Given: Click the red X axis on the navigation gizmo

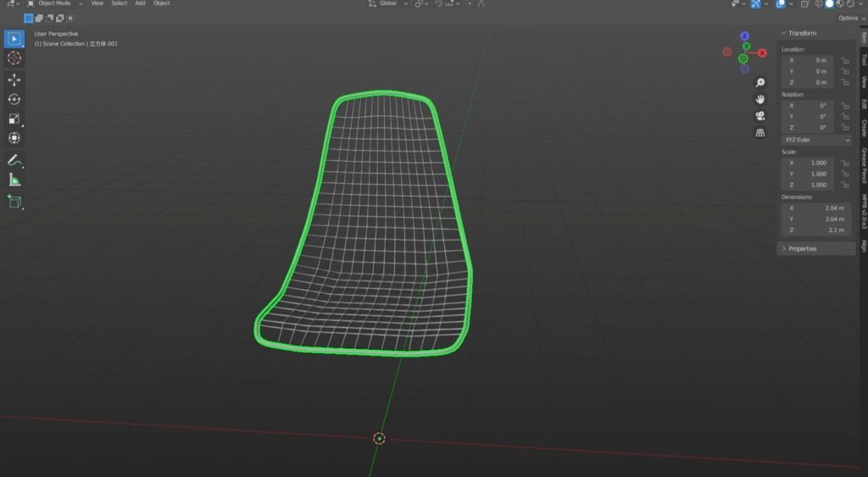Looking at the screenshot, I should tap(727, 52).
